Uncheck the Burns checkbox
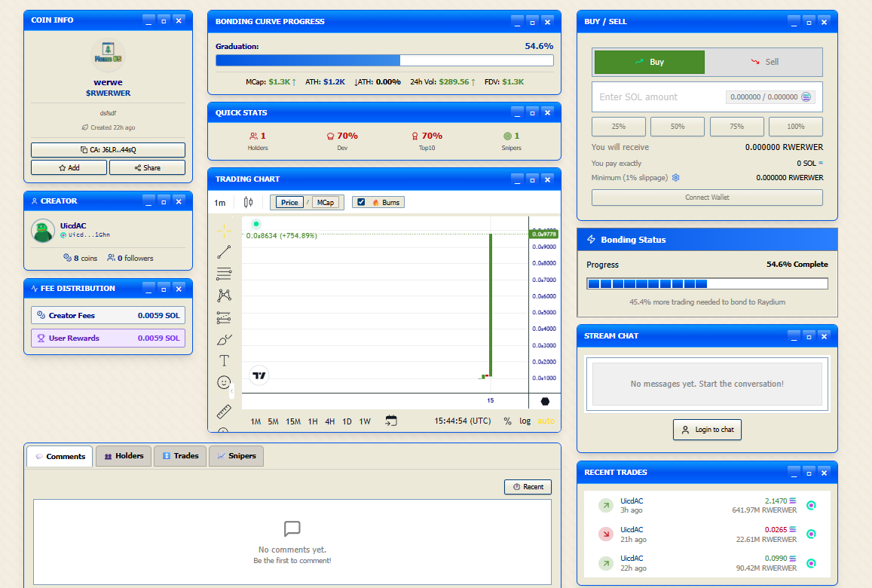872x588 pixels. (x=361, y=202)
